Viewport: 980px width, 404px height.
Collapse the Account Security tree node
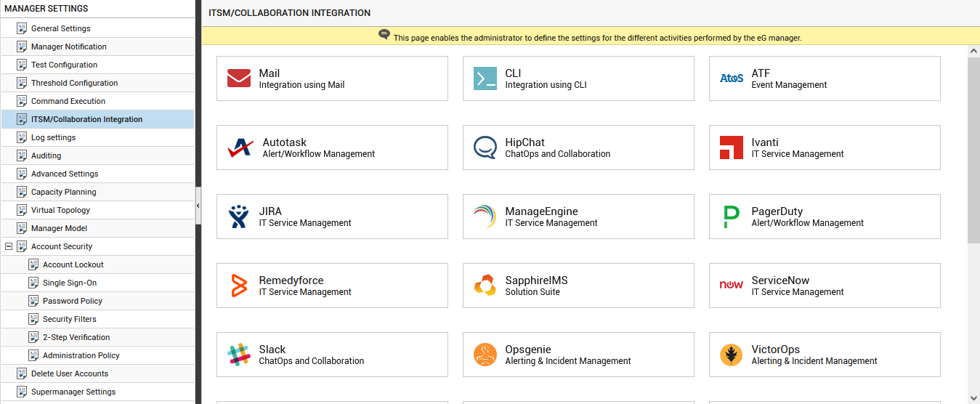[x=9, y=246]
